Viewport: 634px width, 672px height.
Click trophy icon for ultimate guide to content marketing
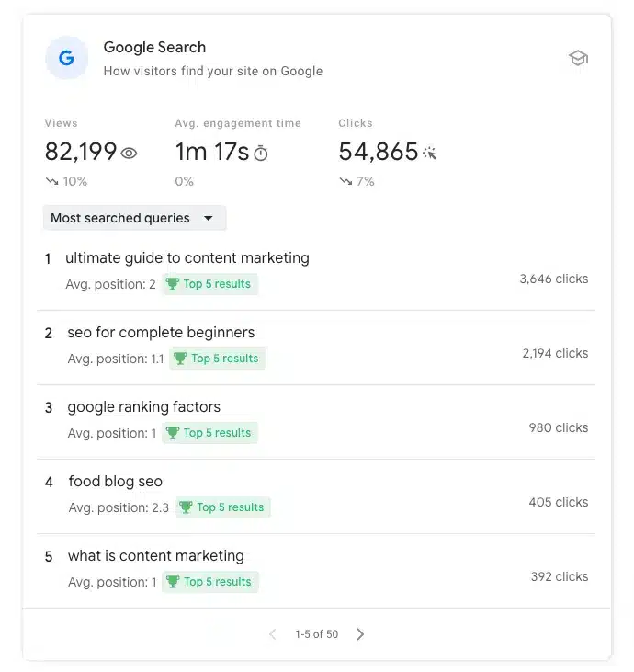172,284
